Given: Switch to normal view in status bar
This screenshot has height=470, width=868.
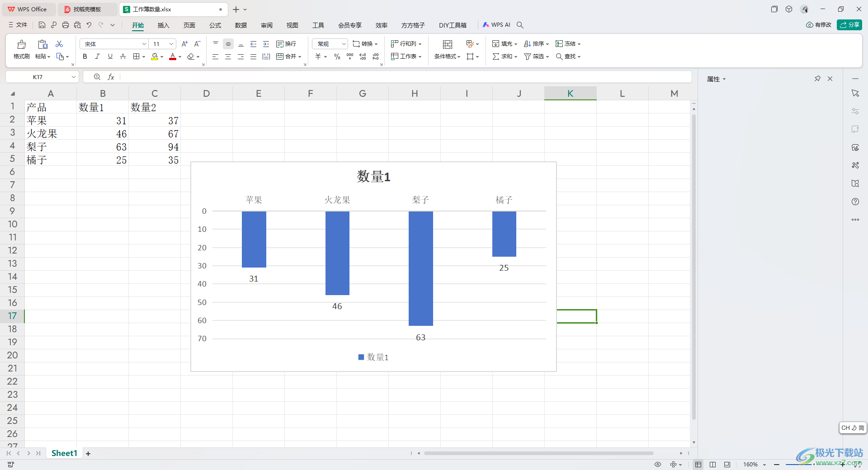Looking at the screenshot, I should 698,465.
